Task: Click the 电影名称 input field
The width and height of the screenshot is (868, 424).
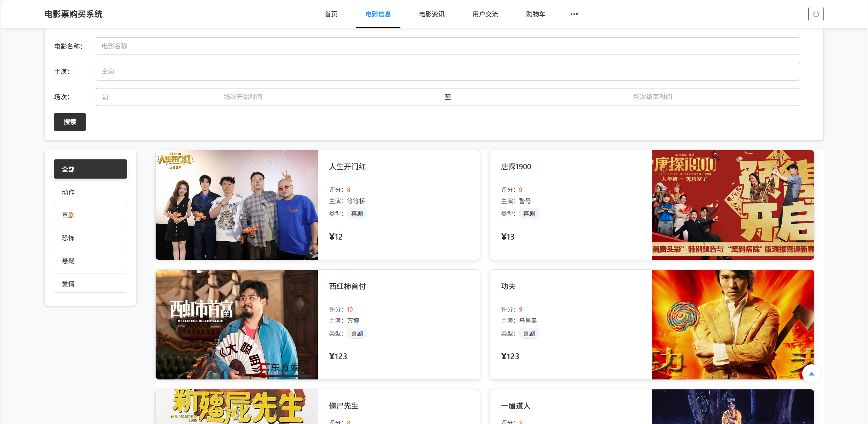Action: (447, 46)
